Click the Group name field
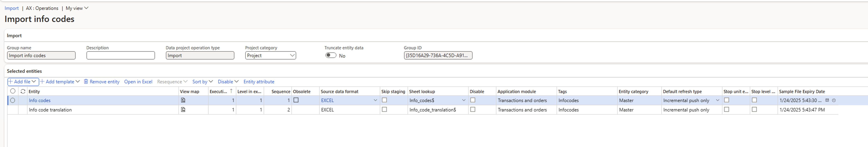 tap(41, 55)
